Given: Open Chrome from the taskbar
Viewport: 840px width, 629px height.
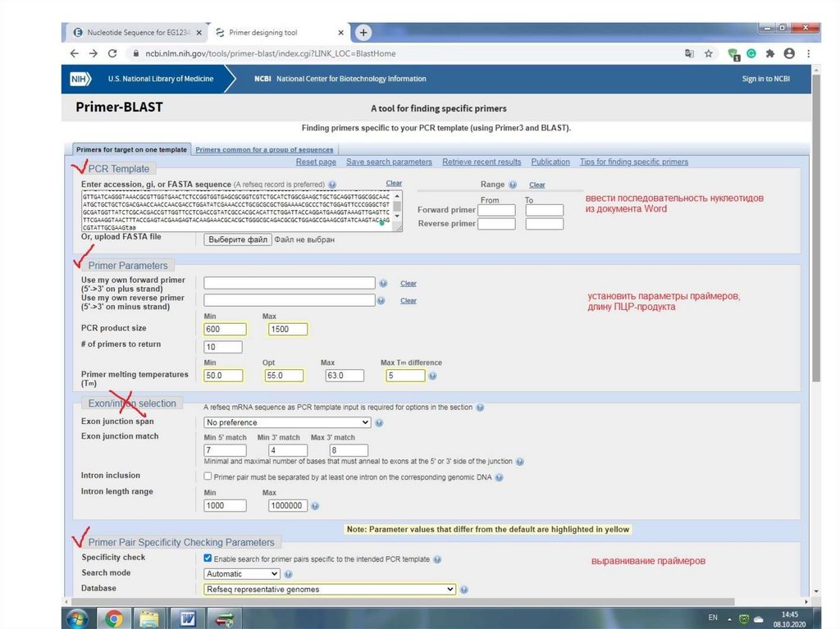Looking at the screenshot, I should [113, 619].
